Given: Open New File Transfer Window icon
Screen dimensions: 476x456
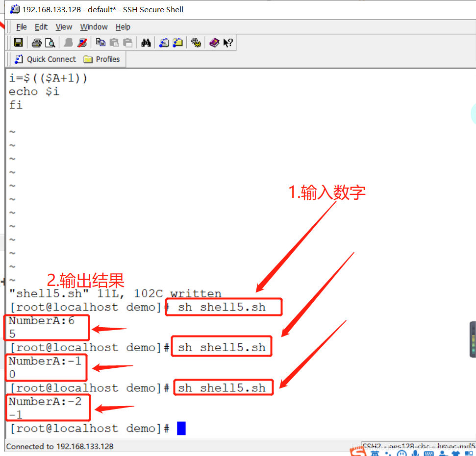Looking at the screenshot, I should pos(178,43).
